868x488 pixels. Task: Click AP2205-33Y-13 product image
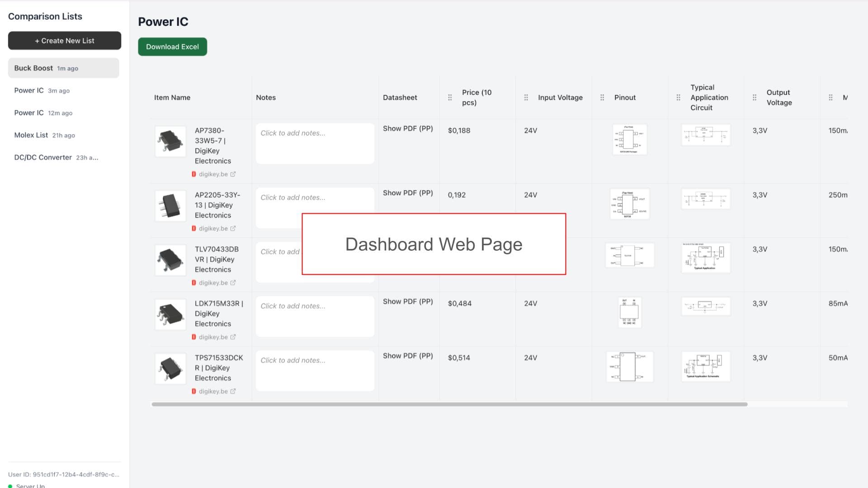pos(170,206)
